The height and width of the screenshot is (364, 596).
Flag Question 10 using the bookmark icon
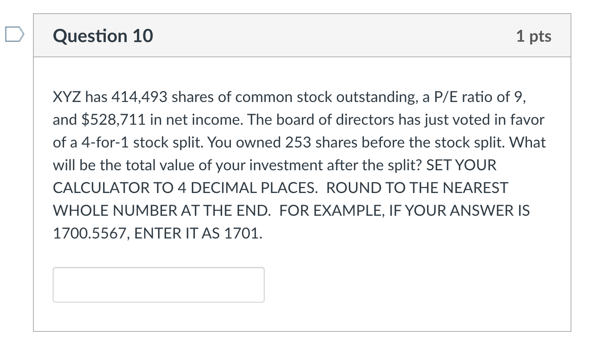(14, 34)
